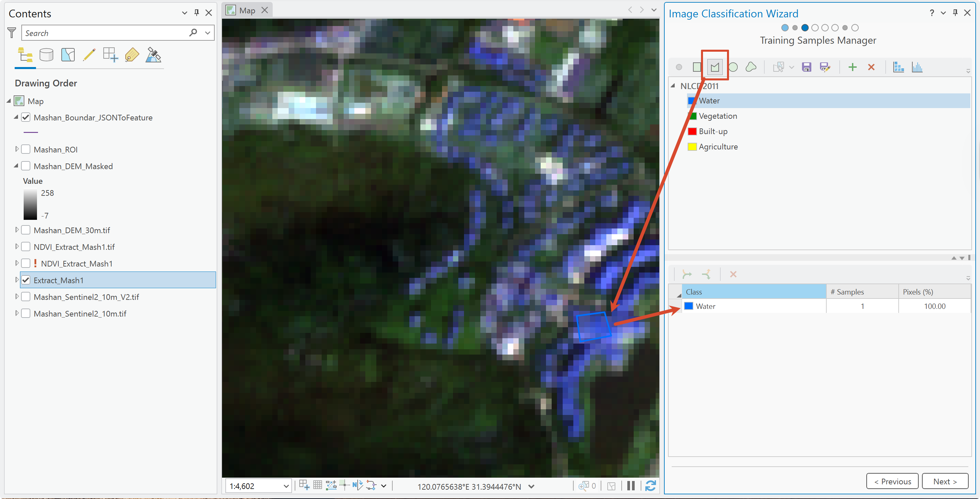Switch to List By Editing view

89,55
